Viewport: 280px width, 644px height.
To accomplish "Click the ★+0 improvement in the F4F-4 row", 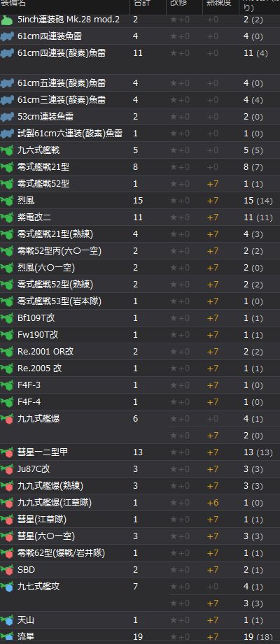I will click(x=180, y=403).
